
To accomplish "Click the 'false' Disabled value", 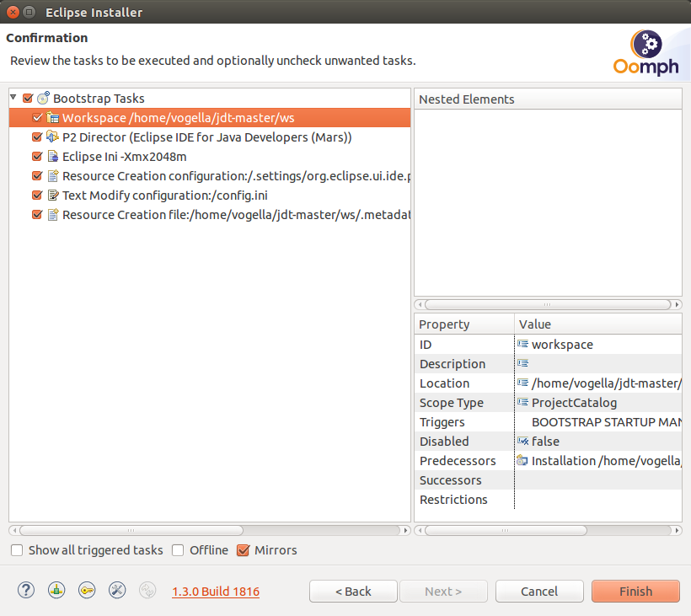I will click(x=545, y=441).
